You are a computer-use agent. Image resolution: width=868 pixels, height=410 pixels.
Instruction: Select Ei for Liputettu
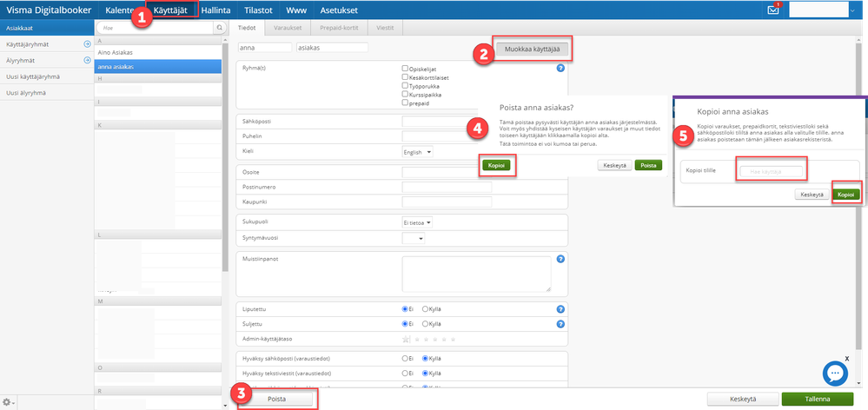(405, 309)
